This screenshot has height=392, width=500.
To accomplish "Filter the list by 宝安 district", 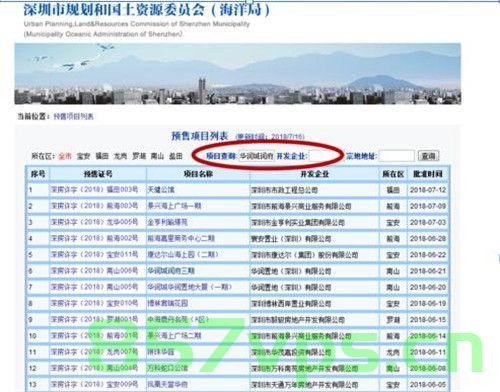I will click(83, 156).
